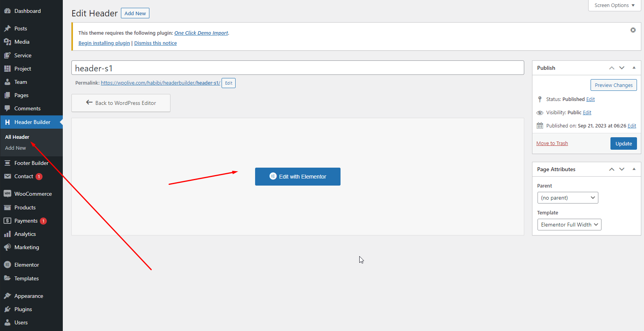Click the WooCommerce icon in sidebar
Screen dimensions: 644x331
pyautogui.click(x=7, y=194)
